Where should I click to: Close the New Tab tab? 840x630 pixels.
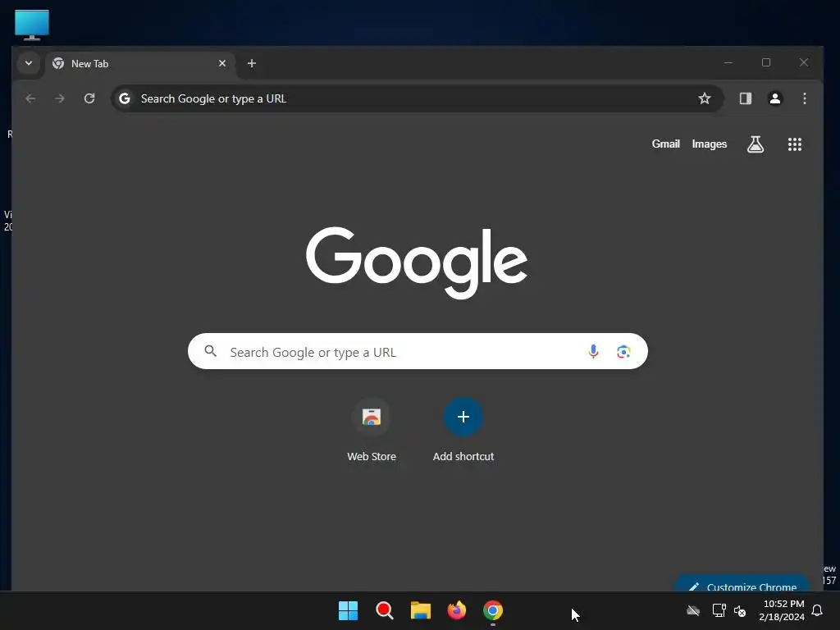(x=222, y=63)
